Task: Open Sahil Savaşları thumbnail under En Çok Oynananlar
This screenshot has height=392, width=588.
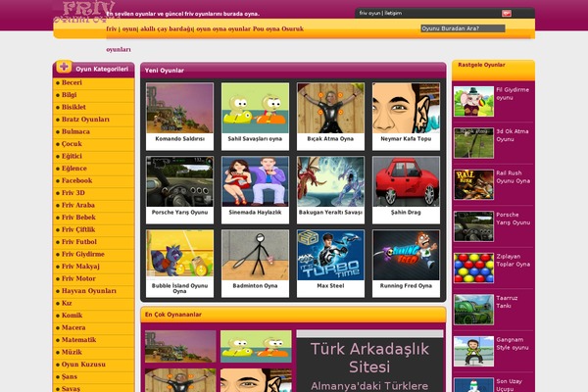Action: pyautogui.click(x=256, y=347)
